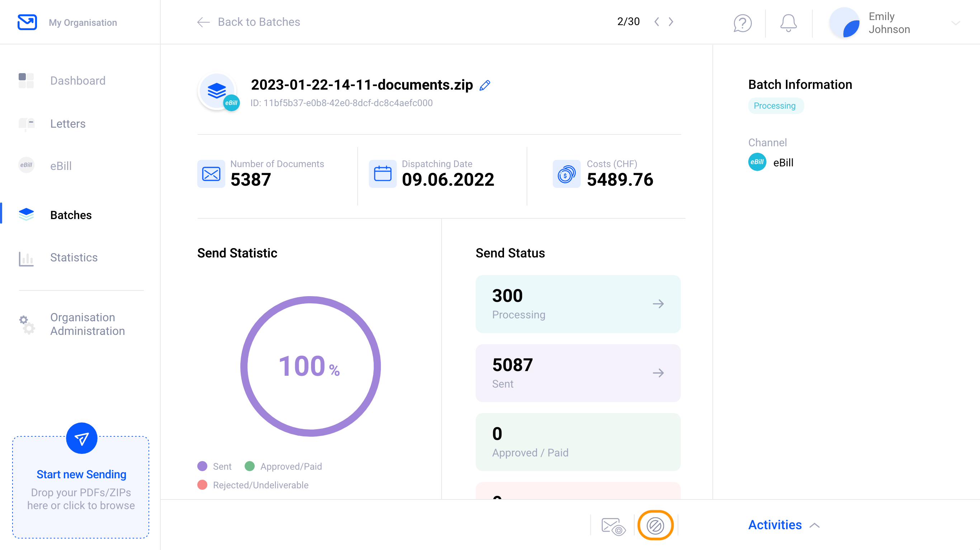Click Start new Sending link
Image resolution: width=980 pixels, height=550 pixels.
pyautogui.click(x=81, y=475)
